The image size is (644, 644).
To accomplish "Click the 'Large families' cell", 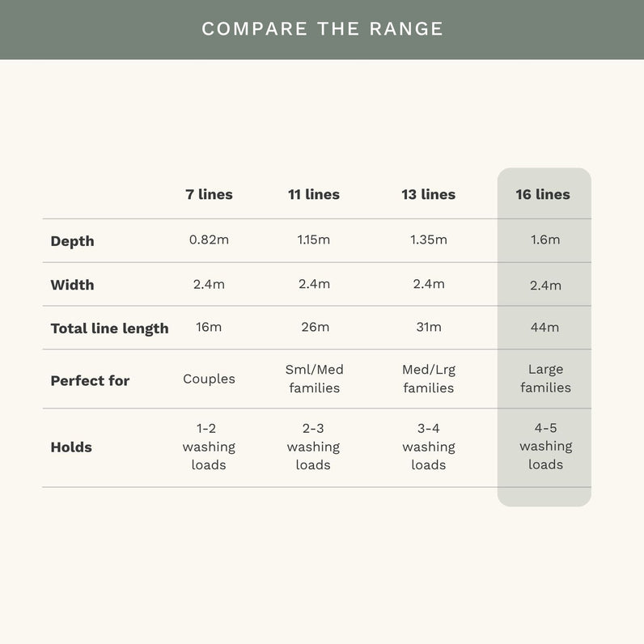I will (545, 379).
